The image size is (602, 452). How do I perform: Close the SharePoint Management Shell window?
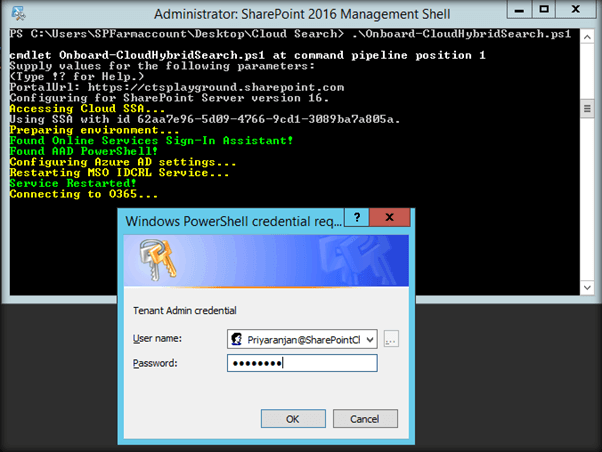pyautogui.click(x=576, y=10)
